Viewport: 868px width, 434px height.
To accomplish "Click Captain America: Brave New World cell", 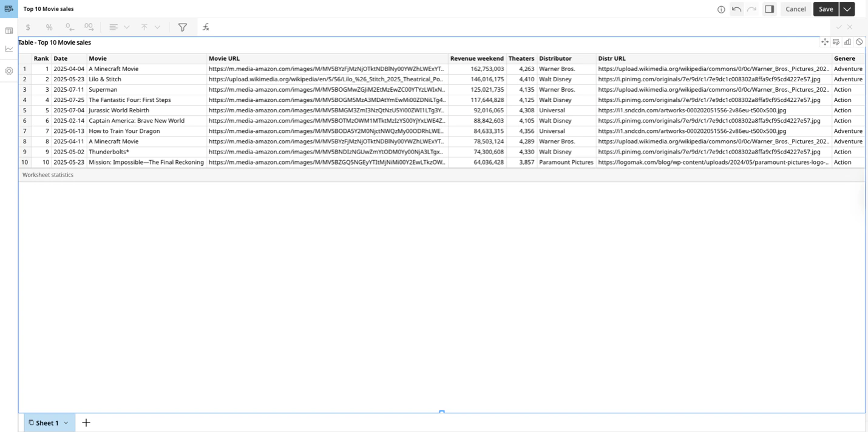I will click(147, 121).
